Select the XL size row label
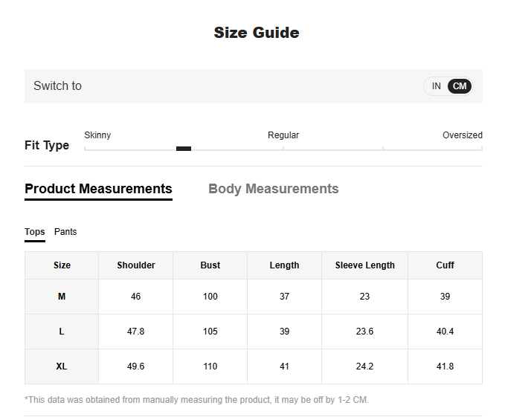This screenshot has width=505, height=420. coord(62,366)
